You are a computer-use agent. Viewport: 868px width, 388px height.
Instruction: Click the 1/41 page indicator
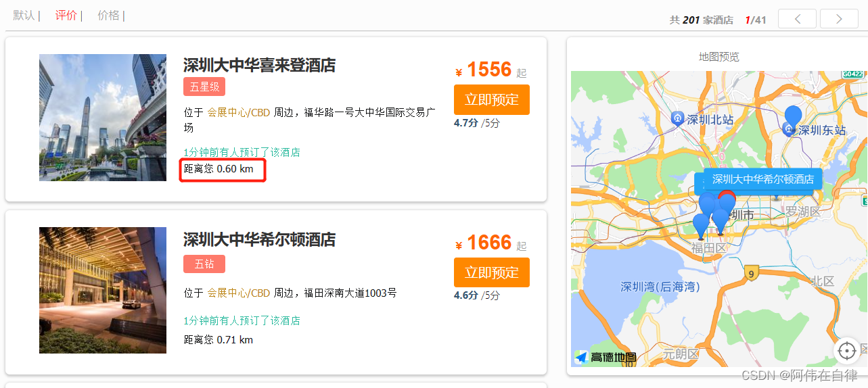pyautogui.click(x=756, y=20)
